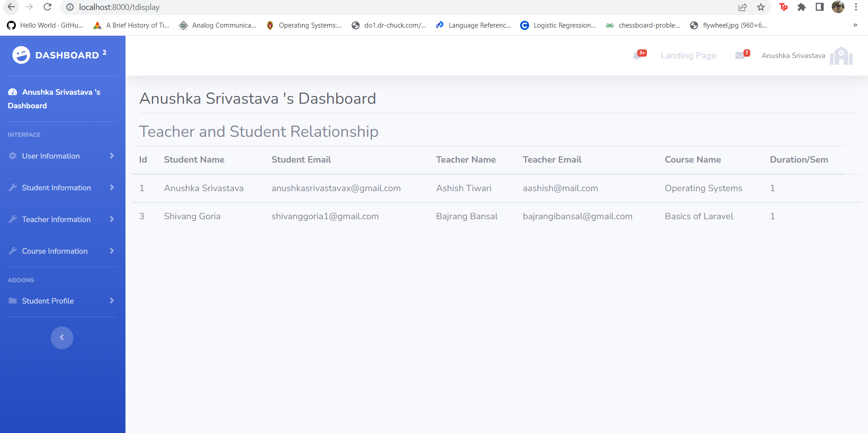Select the Student Information sidebar item
The width and height of the screenshot is (868, 433).
[x=56, y=188]
